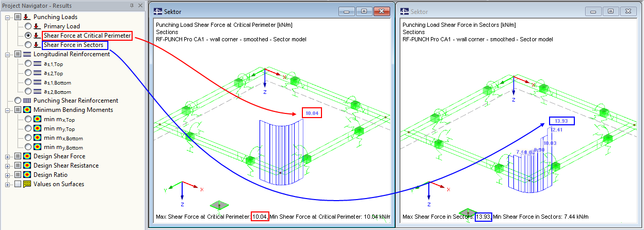
Task: Select the Primary Load radio button
Action: (28, 26)
